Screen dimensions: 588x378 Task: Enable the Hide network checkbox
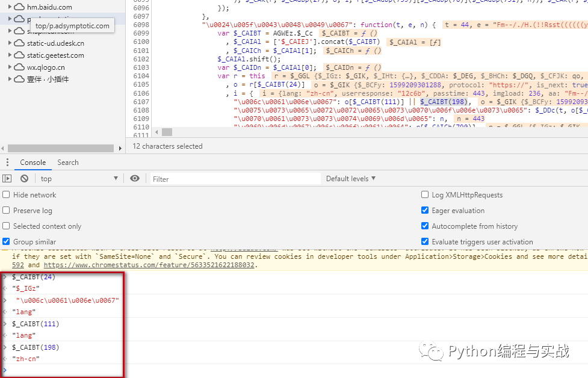click(x=6, y=194)
